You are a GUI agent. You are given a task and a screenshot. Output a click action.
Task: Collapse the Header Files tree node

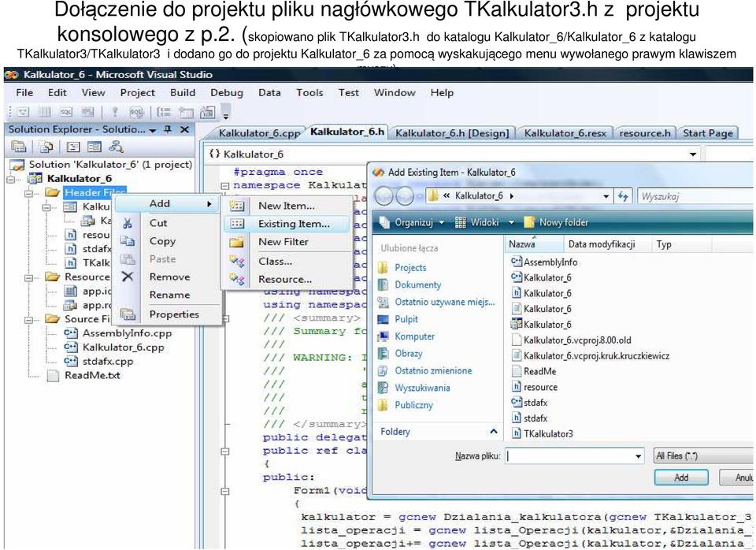[29, 193]
